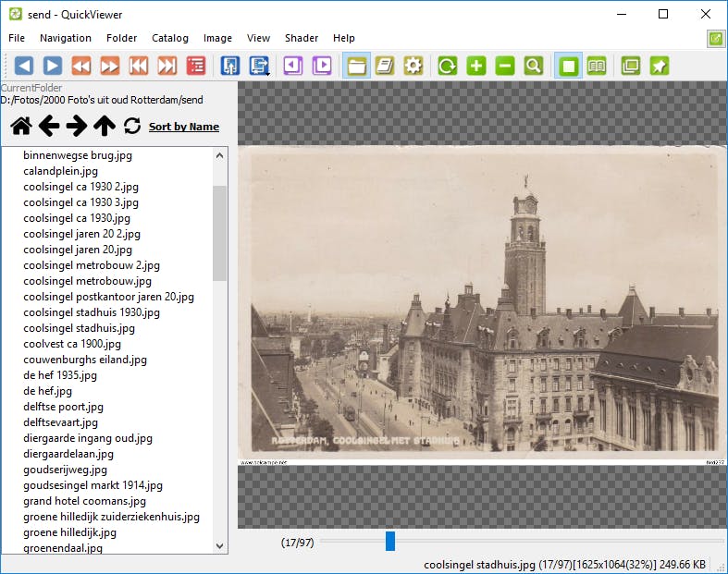728x574 pixels.
Task: Click the orange fast backward icon
Action: pos(81,66)
